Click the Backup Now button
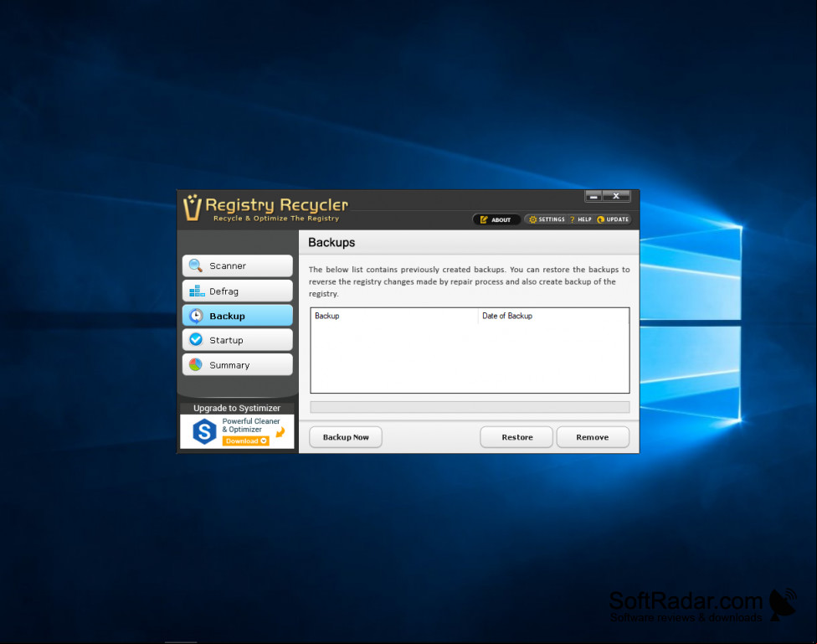Screen dimensions: 817x644 pyautogui.click(x=346, y=437)
